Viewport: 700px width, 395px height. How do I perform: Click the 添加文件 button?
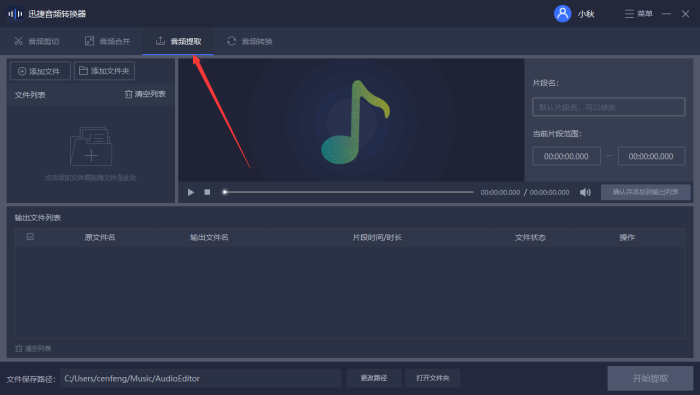pyautogui.click(x=40, y=71)
